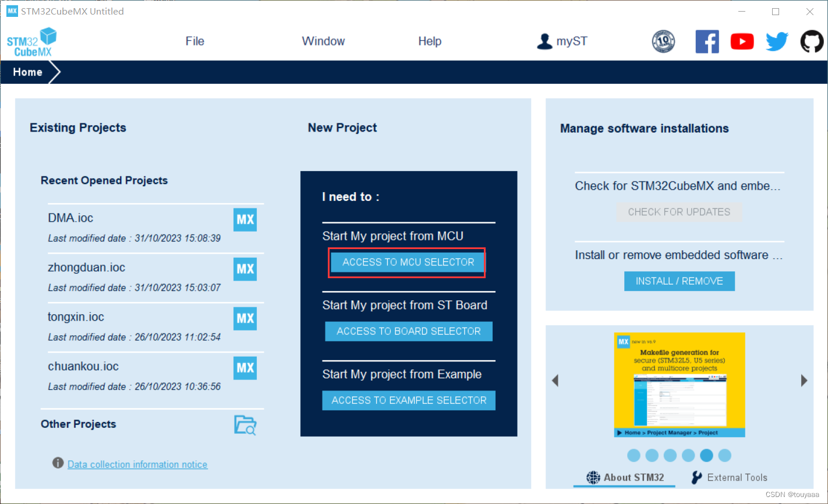Open the GitHub icon
The image size is (828, 504).
tap(812, 42)
